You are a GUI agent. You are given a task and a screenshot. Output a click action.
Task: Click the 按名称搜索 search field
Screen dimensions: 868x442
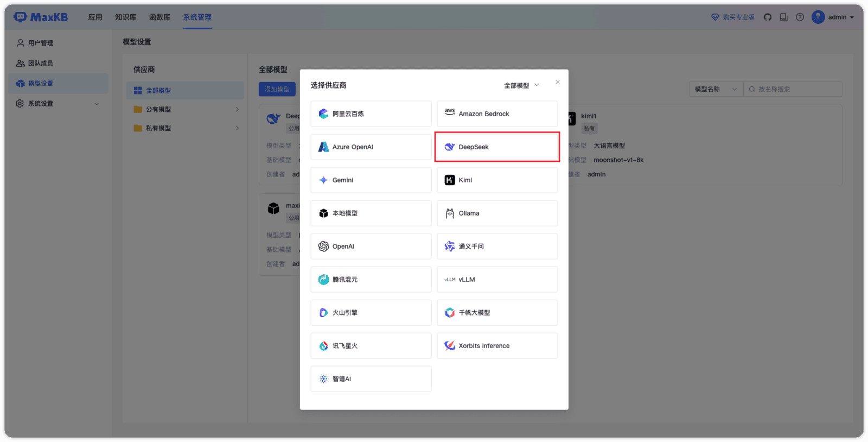(793, 89)
